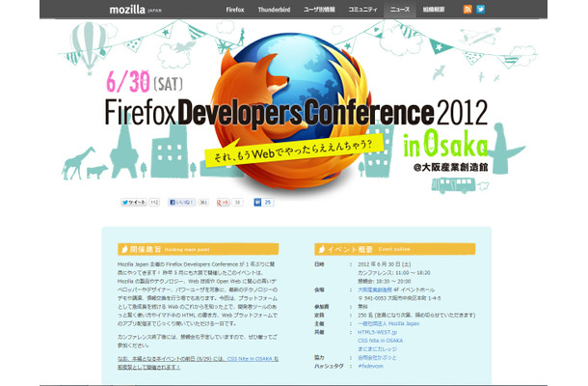Viewport: 588px width, 386px height.
Task: Click the Google +1 button
Action: click(223, 203)
